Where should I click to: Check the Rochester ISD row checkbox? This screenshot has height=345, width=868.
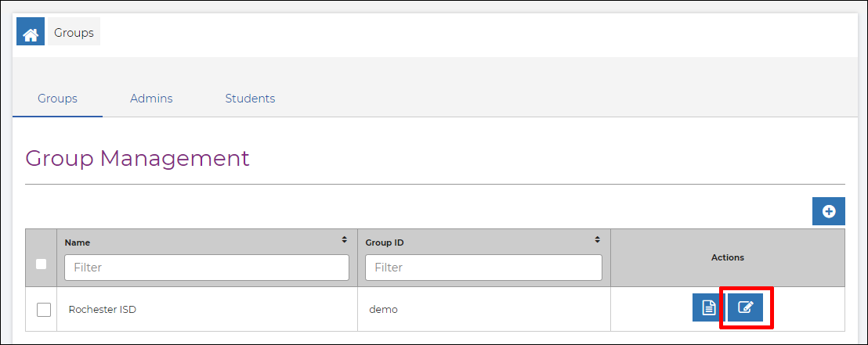(x=44, y=310)
